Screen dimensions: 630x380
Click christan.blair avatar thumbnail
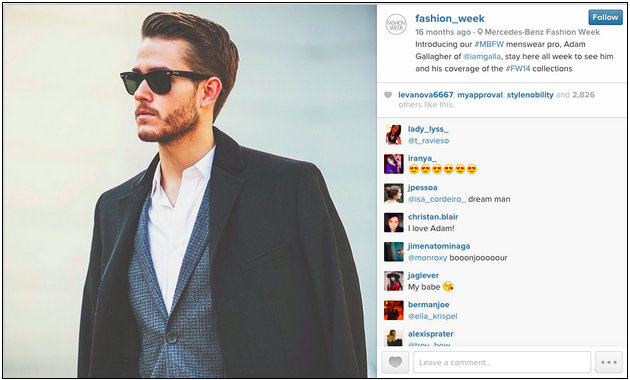[393, 223]
